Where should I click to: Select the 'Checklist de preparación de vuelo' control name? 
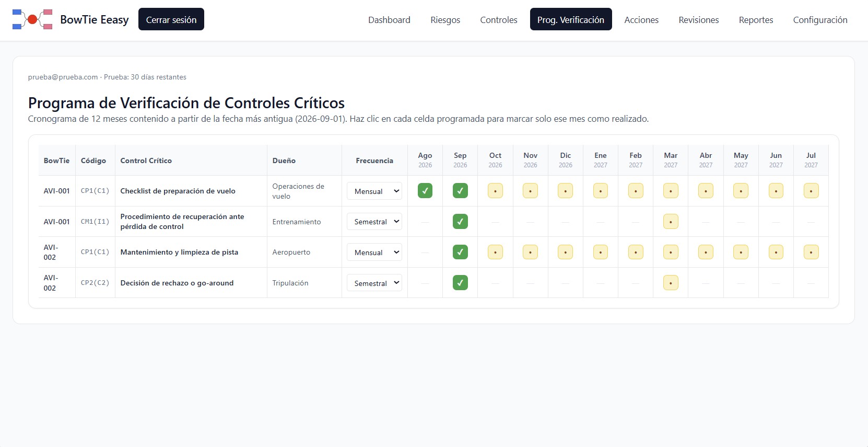pos(178,191)
